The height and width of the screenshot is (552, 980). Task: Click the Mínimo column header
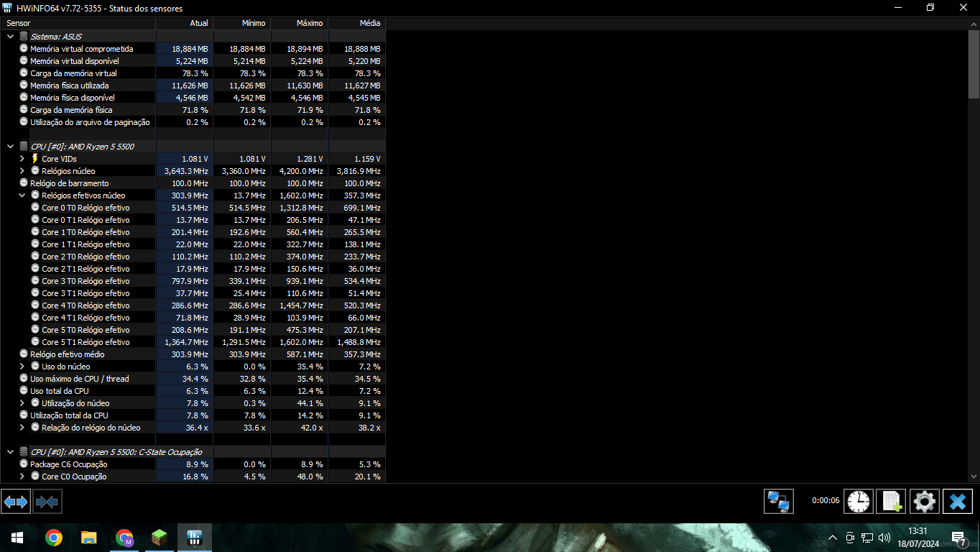tap(242, 23)
